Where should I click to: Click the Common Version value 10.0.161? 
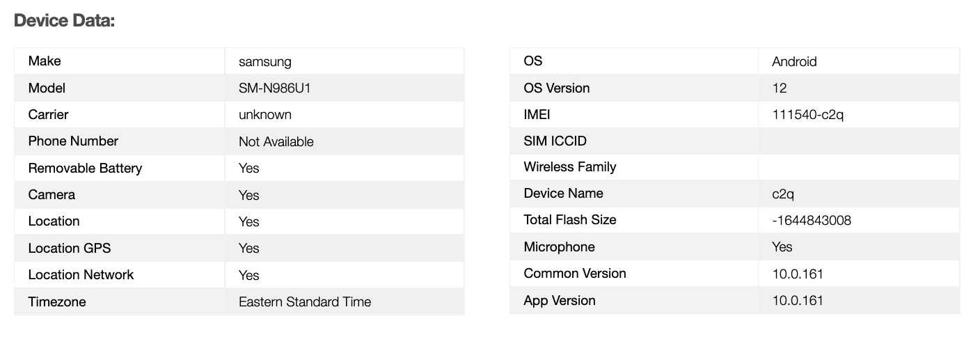pos(797,274)
